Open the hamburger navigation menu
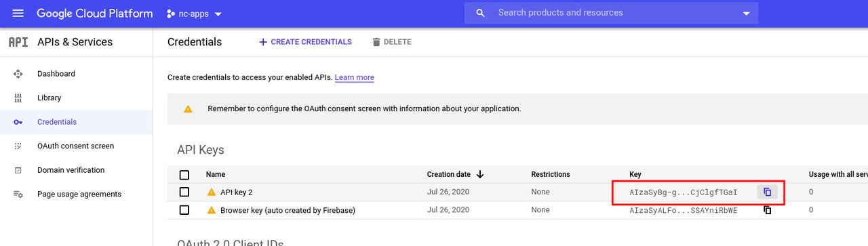Image resolution: width=868 pixels, height=246 pixels. (x=18, y=14)
